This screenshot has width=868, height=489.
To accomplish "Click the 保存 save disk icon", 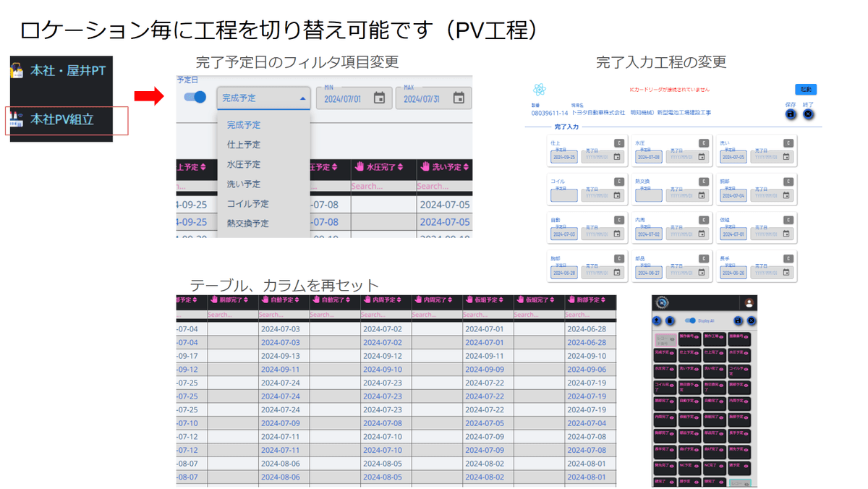I will tap(790, 114).
